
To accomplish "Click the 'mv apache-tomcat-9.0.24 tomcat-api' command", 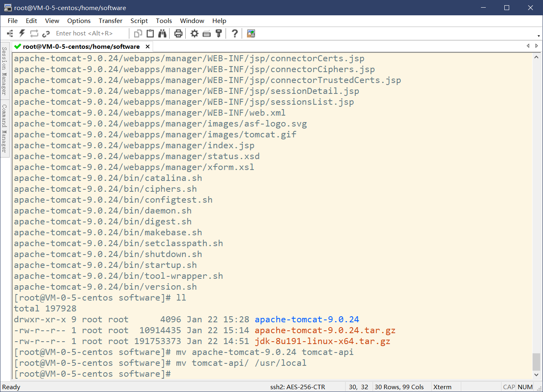I will point(265,352).
